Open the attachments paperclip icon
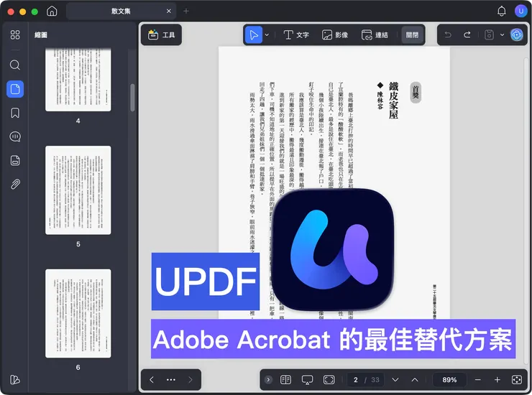 [15, 184]
